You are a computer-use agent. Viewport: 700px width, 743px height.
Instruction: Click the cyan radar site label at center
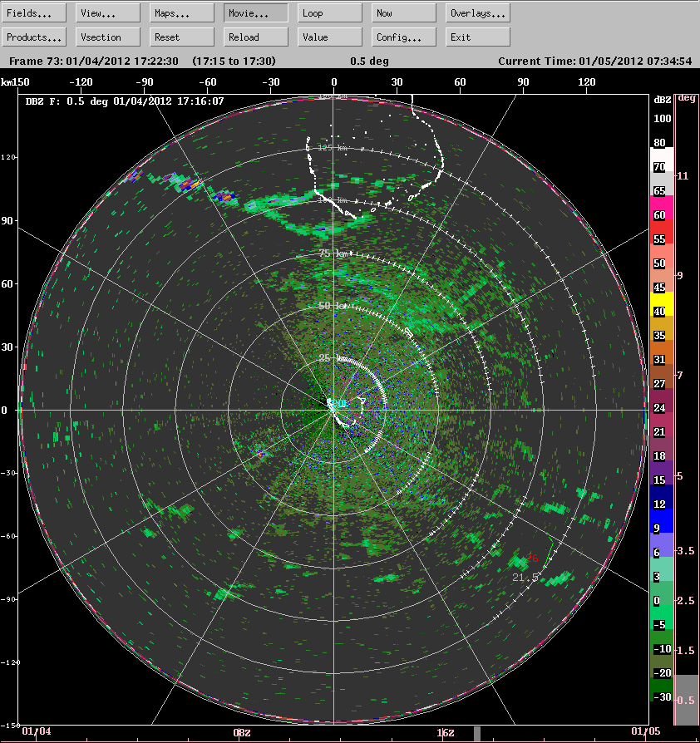(x=338, y=403)
